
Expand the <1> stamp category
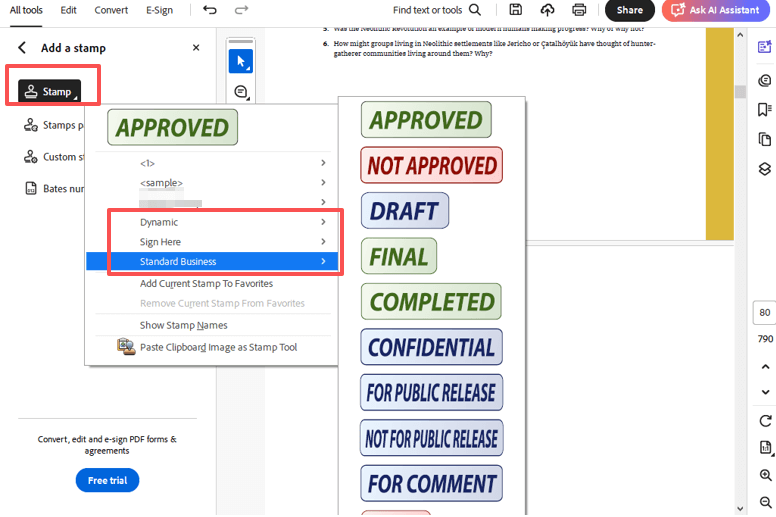tap(213, 163)
